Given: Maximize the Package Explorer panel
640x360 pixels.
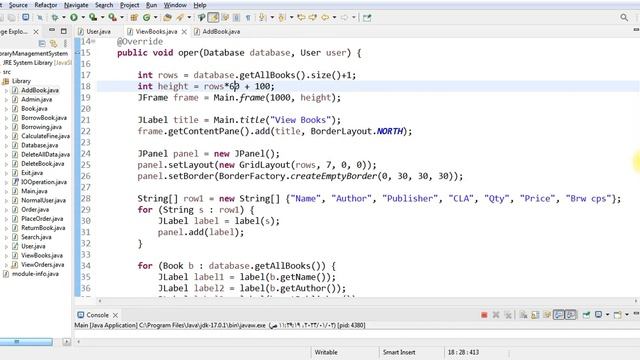Looking at the screenshot, I should click(x=64, y=31).
